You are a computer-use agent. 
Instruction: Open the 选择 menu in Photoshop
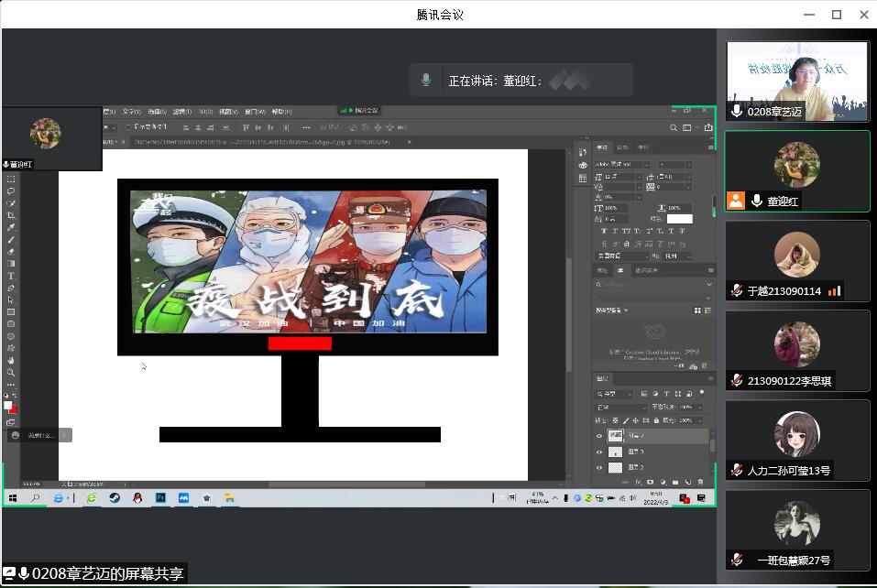(158, 112)
